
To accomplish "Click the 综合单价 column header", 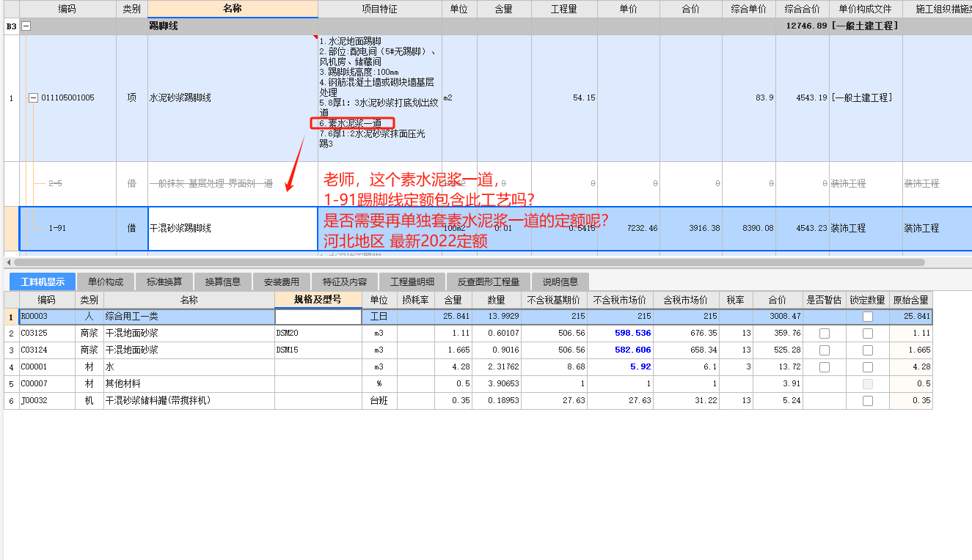I will click(x=749, y=9).
